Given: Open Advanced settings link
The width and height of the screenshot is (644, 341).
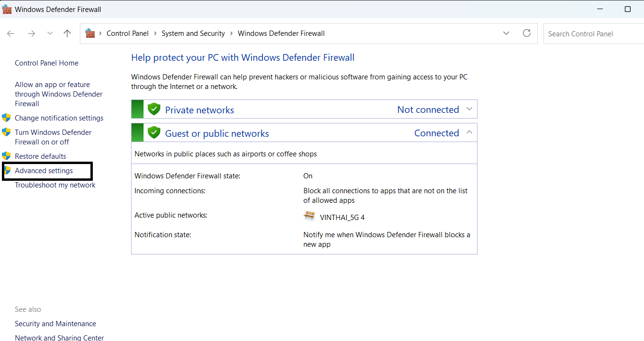Looking at the screenshot, I should click(44, 171).
